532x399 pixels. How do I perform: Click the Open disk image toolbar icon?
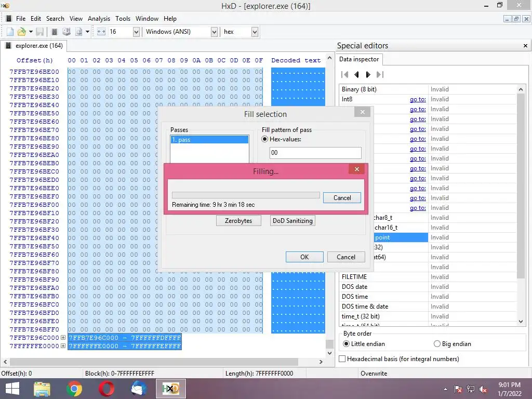tap(79, 32)
